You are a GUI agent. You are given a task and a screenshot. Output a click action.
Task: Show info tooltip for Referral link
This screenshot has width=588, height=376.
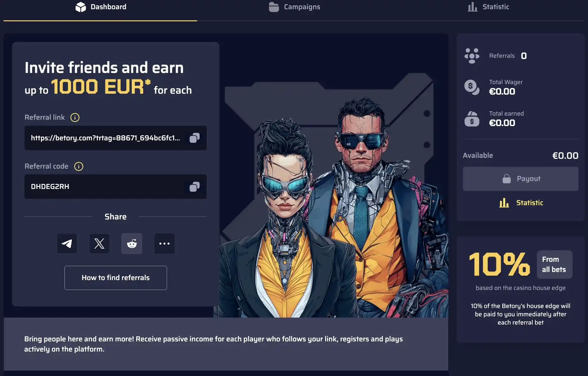point(75,117)
